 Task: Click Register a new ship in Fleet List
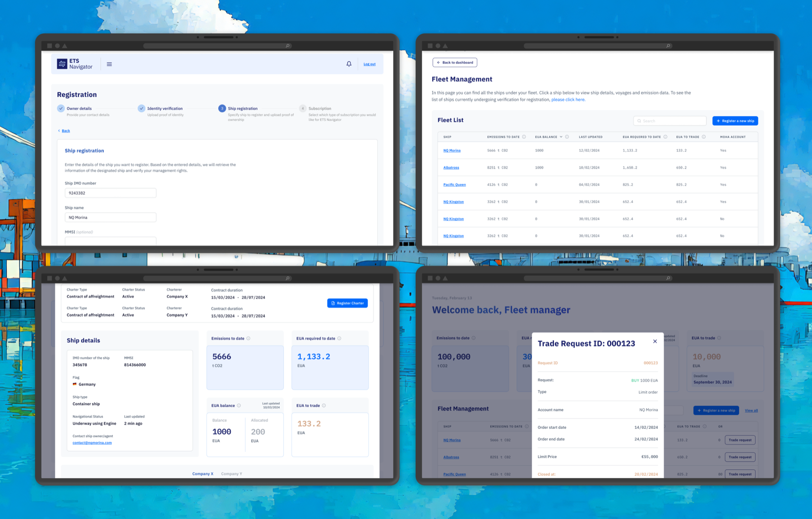tap(735, 121)
